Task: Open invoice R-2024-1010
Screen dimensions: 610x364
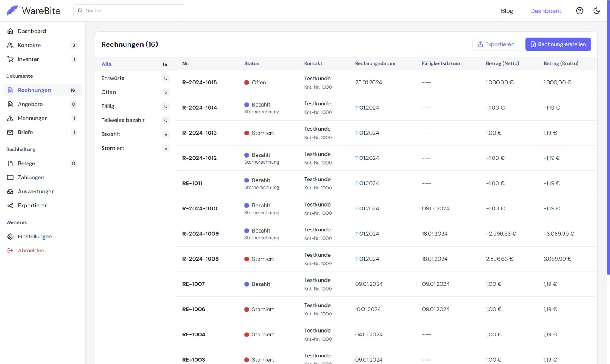Action: pyautogui.click(x=200, y=208)
